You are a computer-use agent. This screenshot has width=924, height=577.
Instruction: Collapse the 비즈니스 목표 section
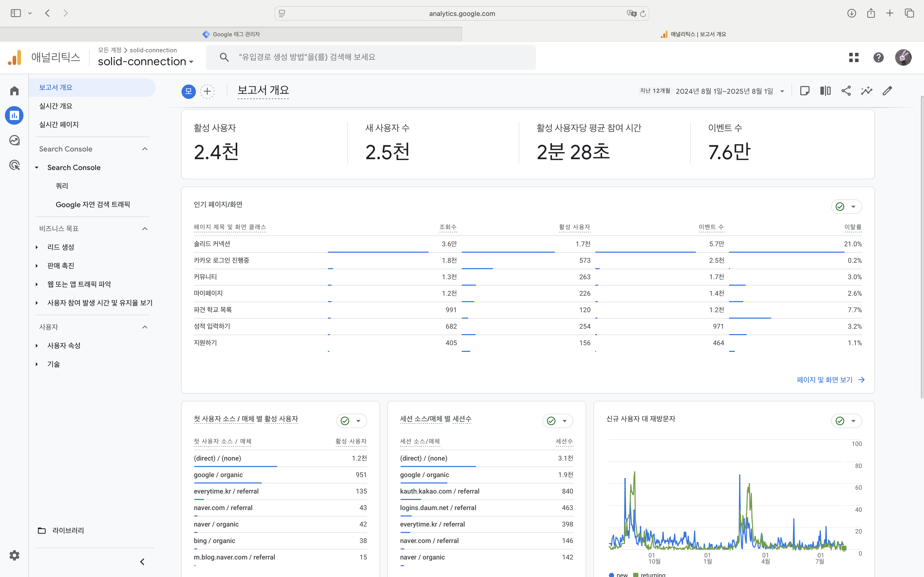(x=145, y=228)
